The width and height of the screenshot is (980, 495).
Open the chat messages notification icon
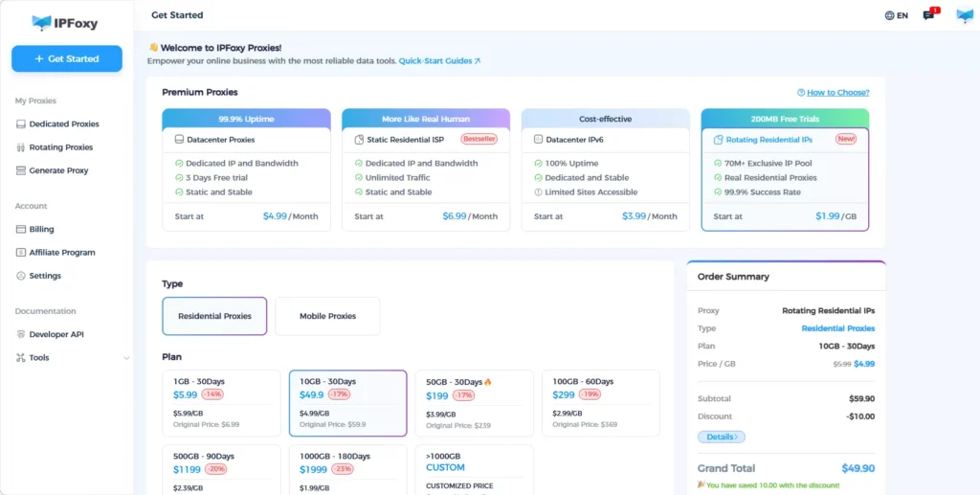(x=928, y=15)
